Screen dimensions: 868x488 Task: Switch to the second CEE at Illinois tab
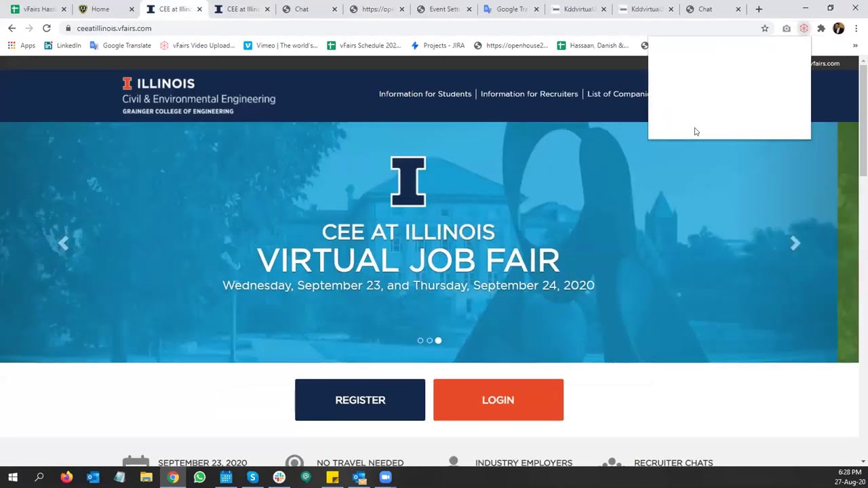[241, 9]
